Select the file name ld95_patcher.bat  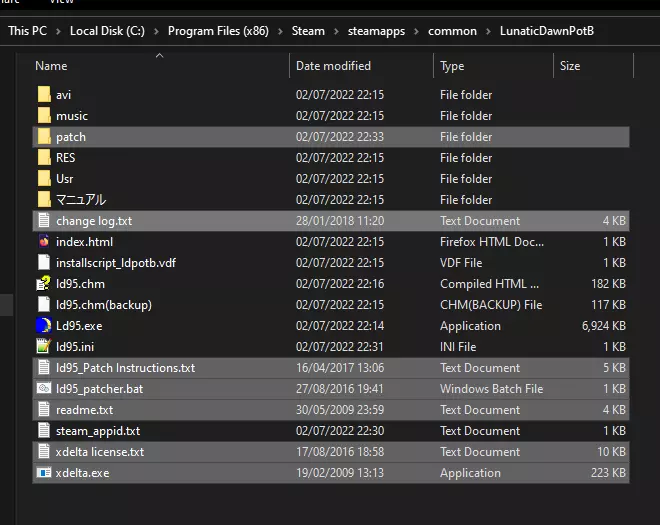tap(99, 389)
